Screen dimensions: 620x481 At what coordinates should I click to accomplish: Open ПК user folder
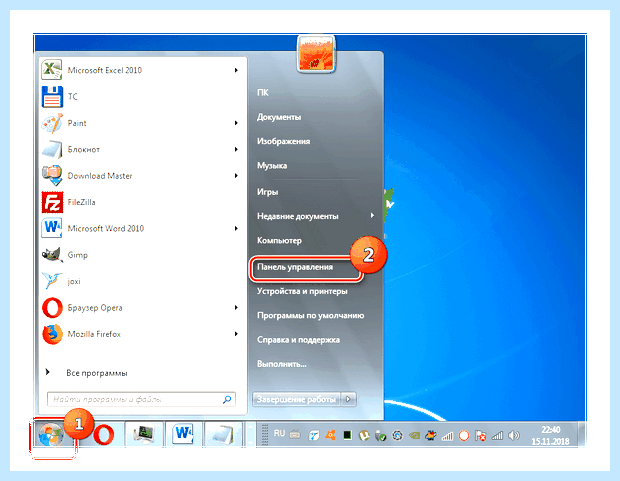pyautogui.click(x=263, y=93)
